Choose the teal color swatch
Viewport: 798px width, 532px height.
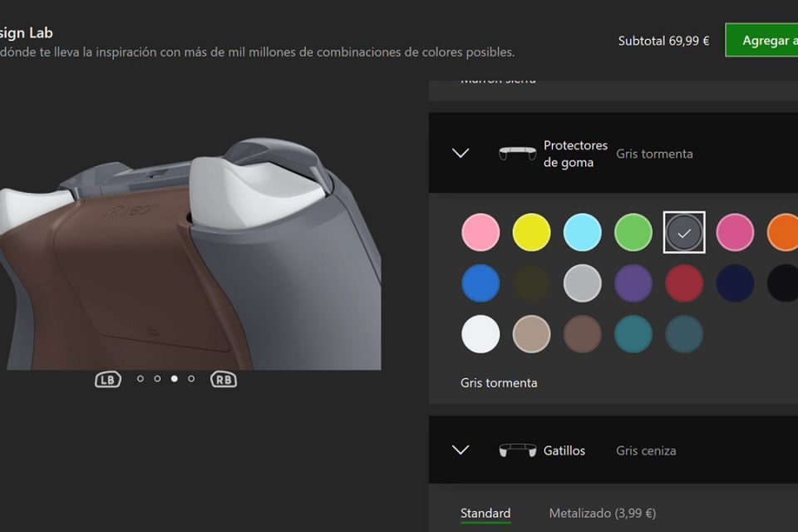[633, 334]
